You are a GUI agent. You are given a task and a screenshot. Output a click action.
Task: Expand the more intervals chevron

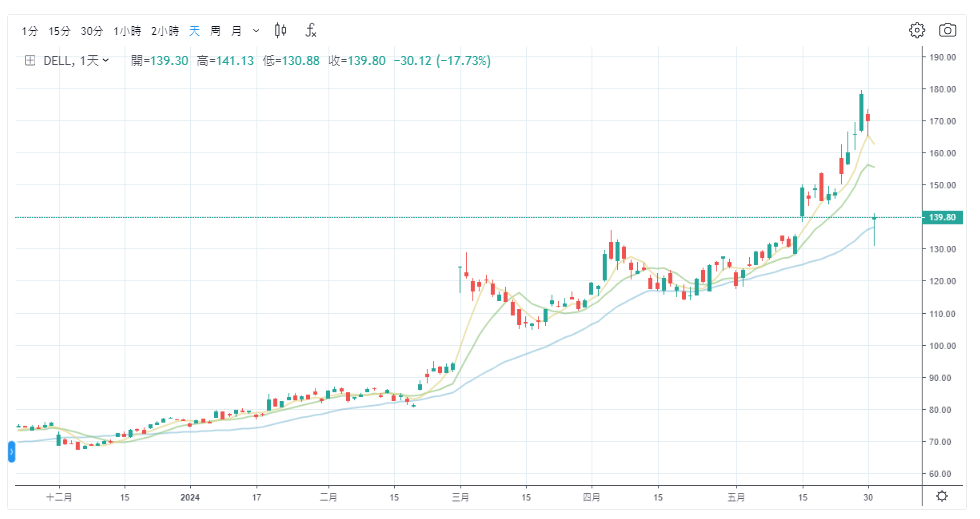tap(256, 31)
